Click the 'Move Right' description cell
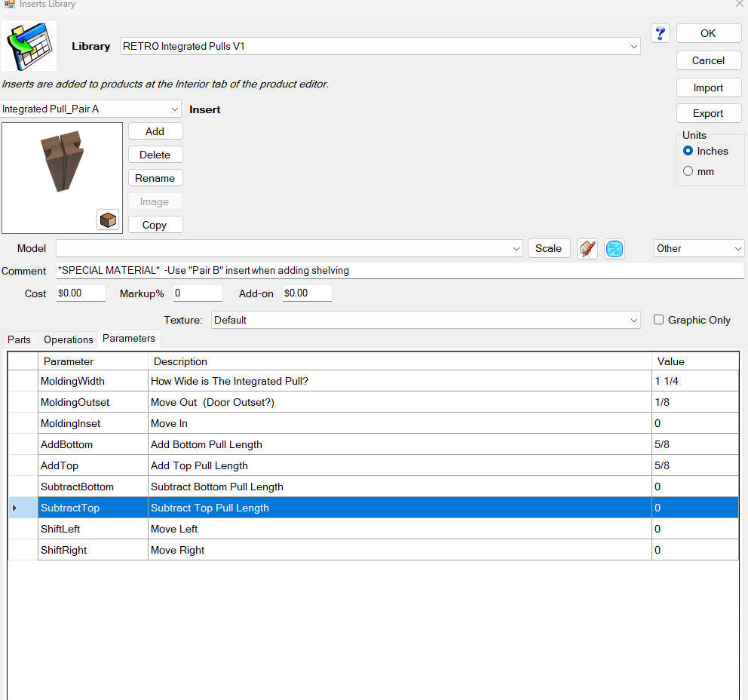The image size is (748, 700). point(400,550)
